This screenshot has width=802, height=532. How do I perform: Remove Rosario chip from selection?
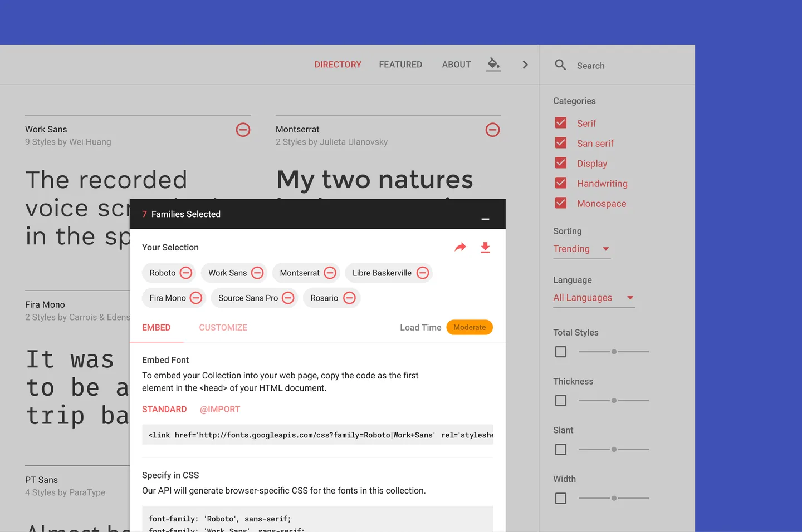point(349,298)
